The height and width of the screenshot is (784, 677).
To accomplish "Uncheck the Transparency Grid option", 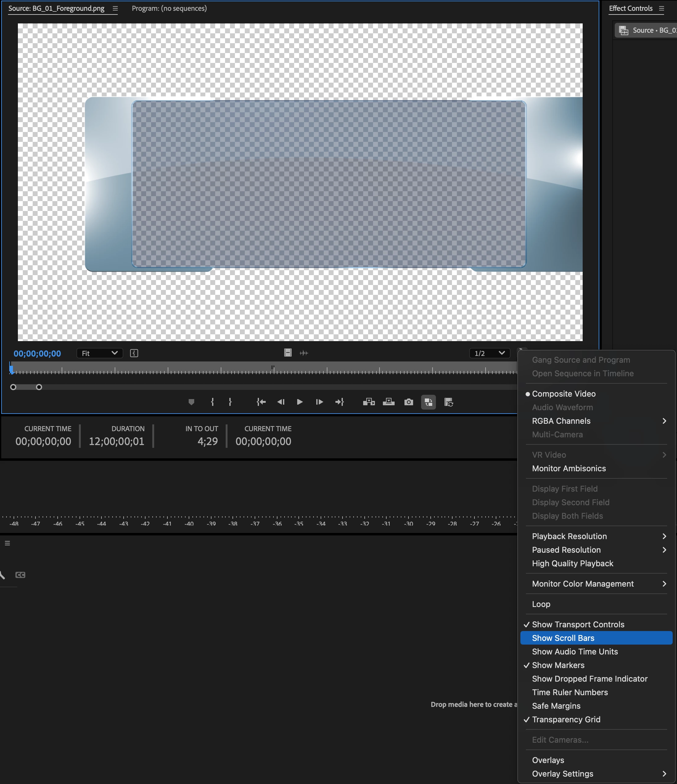I will click(566, 719).
